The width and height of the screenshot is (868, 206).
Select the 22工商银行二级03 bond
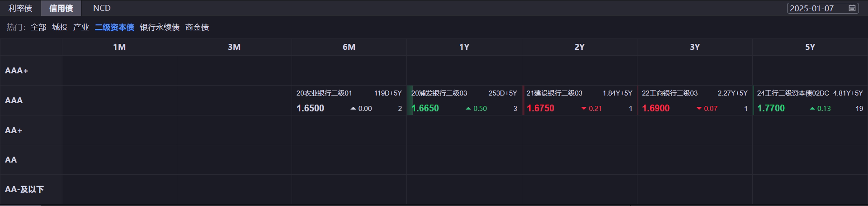click(695, 101)
